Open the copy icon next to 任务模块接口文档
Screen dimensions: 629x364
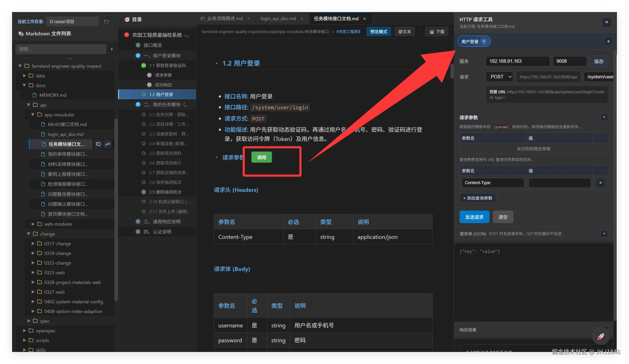(x=98, y=144)
